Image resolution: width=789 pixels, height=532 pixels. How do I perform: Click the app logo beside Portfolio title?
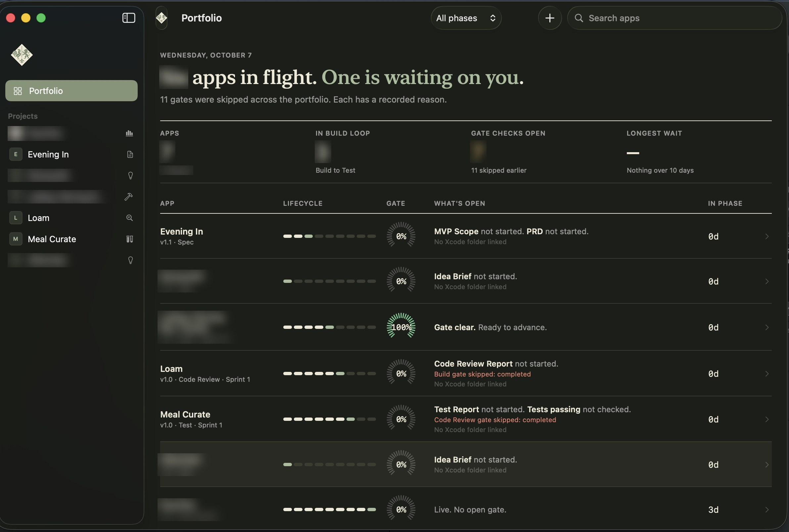162,18
